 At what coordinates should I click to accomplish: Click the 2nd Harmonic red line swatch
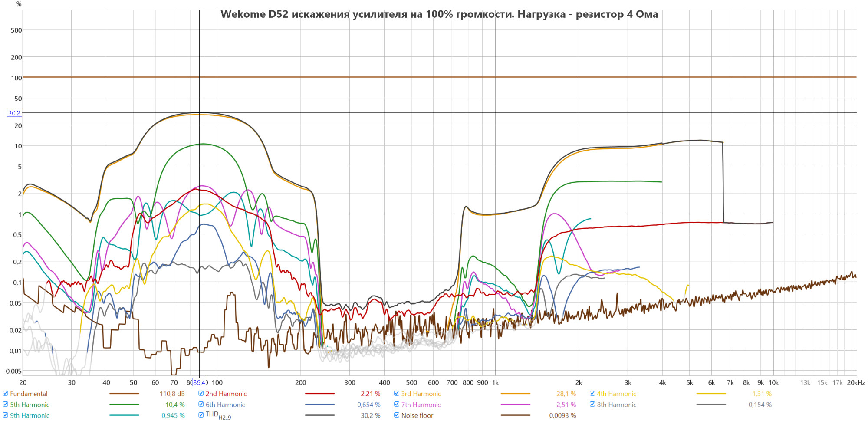pos(320,394)
